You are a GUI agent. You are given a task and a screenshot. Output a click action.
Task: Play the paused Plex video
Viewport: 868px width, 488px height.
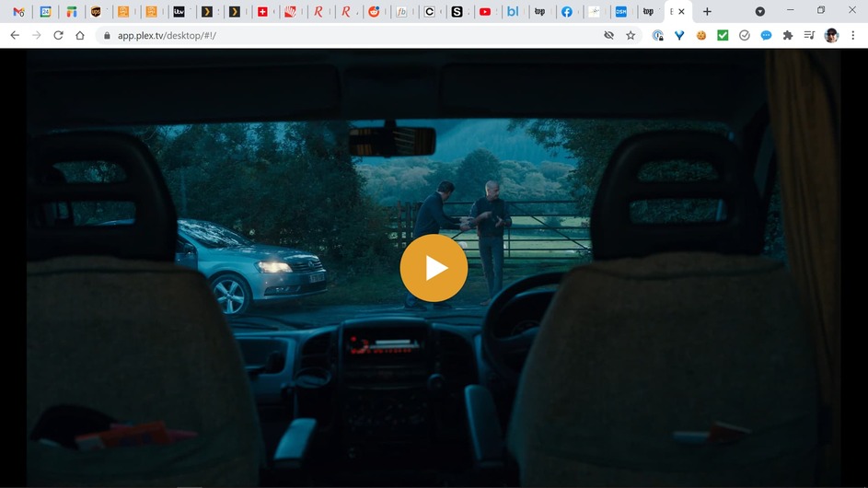tap(434, 268)
